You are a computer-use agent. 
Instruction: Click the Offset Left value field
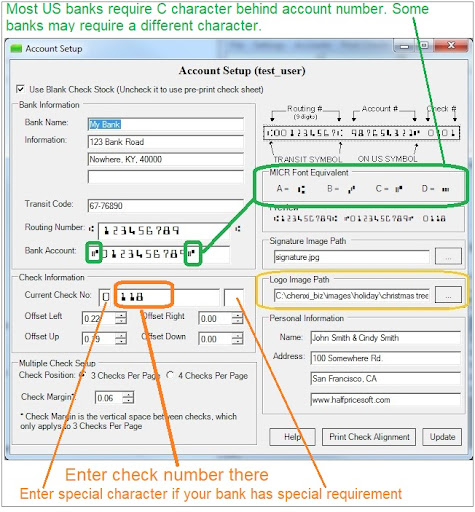pos(99,318)
